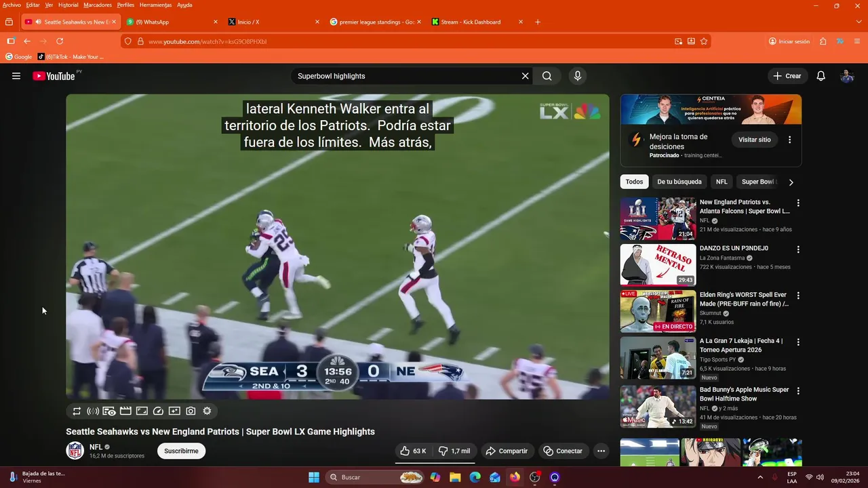This screenshot has height=488, width=868.
Task: Open the translate extension icon in toolbar
Action: [x=840, y=41]
